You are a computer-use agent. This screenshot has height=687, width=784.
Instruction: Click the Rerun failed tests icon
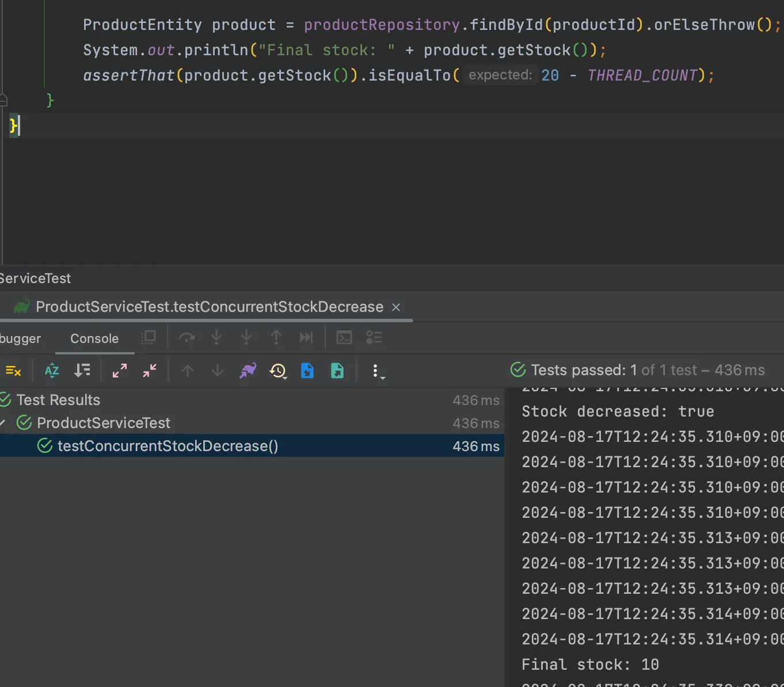(13, 371)
